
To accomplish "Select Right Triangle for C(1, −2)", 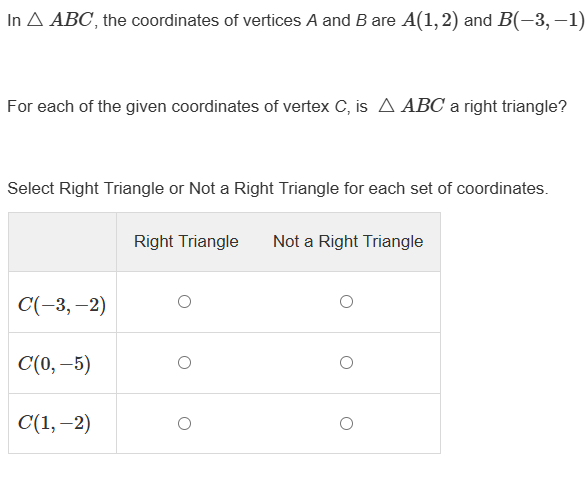I will pos(184,424).
